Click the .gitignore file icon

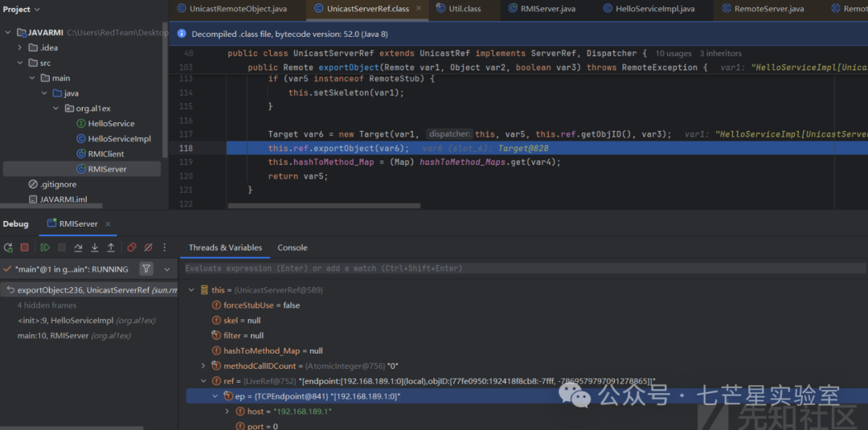[33, 184]
